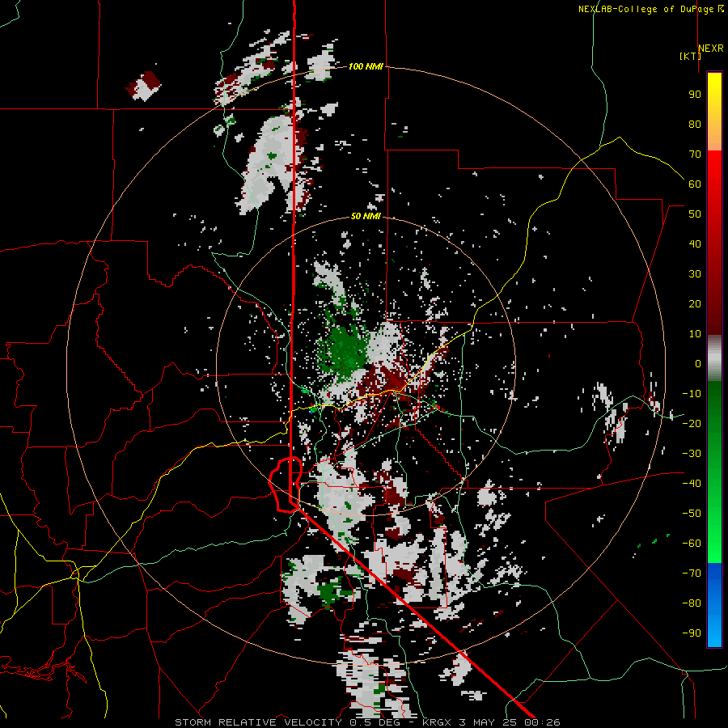This screenshot has width=728, height=728.
Task: Click the -70 knot scale label
Action: tap(692, 573)
